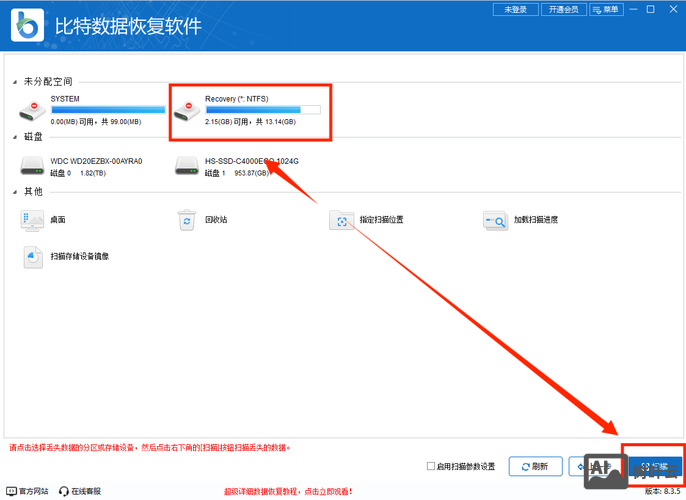The image size is (686, 500).
Task: Select the 扫描存储设备镜像 icon
Action: pos(33,257)
